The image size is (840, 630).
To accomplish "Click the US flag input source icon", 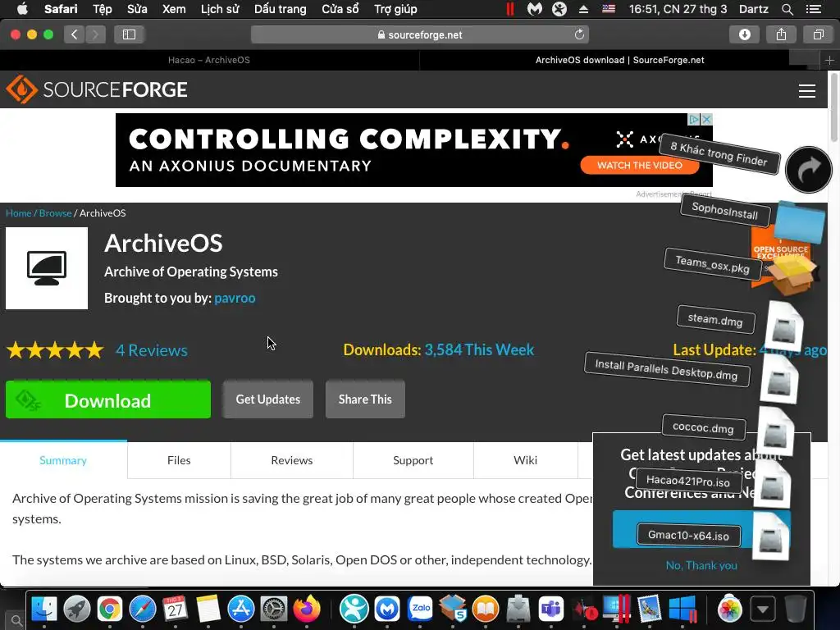I will tap(609, 9).
